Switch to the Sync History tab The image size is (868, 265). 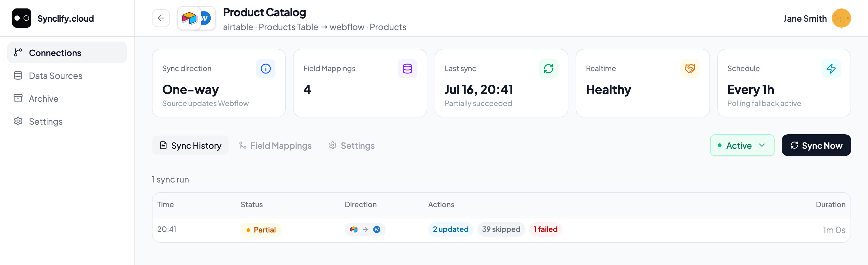tap(190, 145)
